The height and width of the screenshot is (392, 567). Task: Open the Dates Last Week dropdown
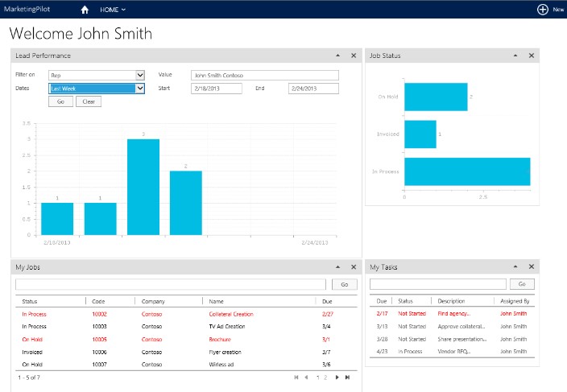pyautogui.click(x=140, y=89)
